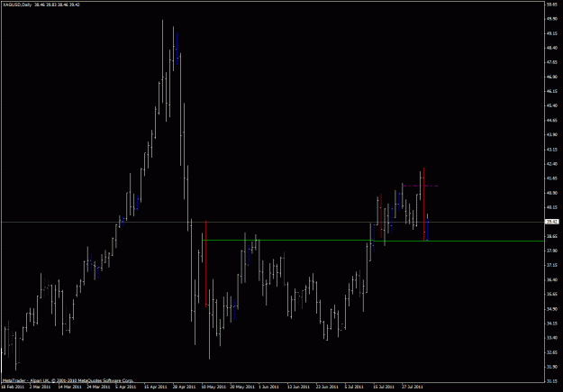Viewport: 563px width, 392px height.
Task: Click the 15 Apr 2011 date label
Action: [x=156, y=387]
